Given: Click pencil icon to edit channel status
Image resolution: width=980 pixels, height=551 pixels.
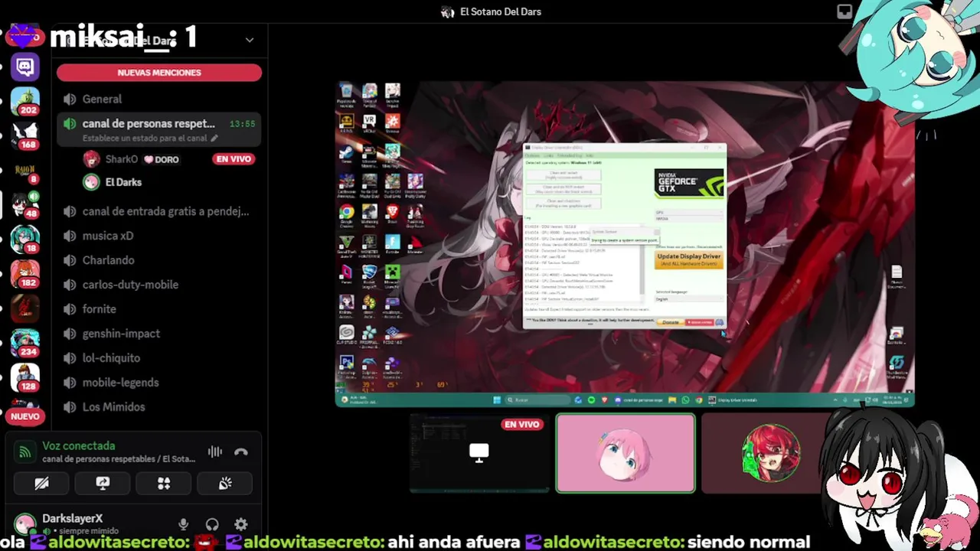Looking at the screenshot, I should (x=214, y=139).
